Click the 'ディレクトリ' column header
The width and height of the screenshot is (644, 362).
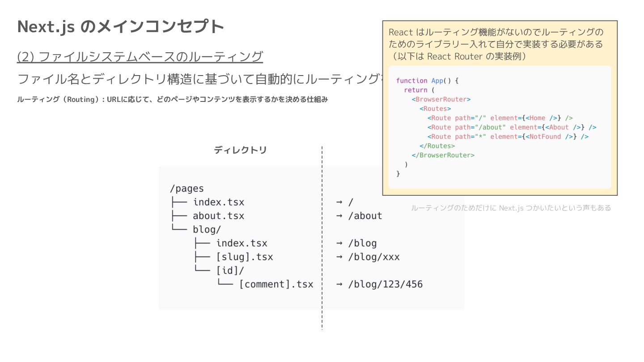(240, 150)
